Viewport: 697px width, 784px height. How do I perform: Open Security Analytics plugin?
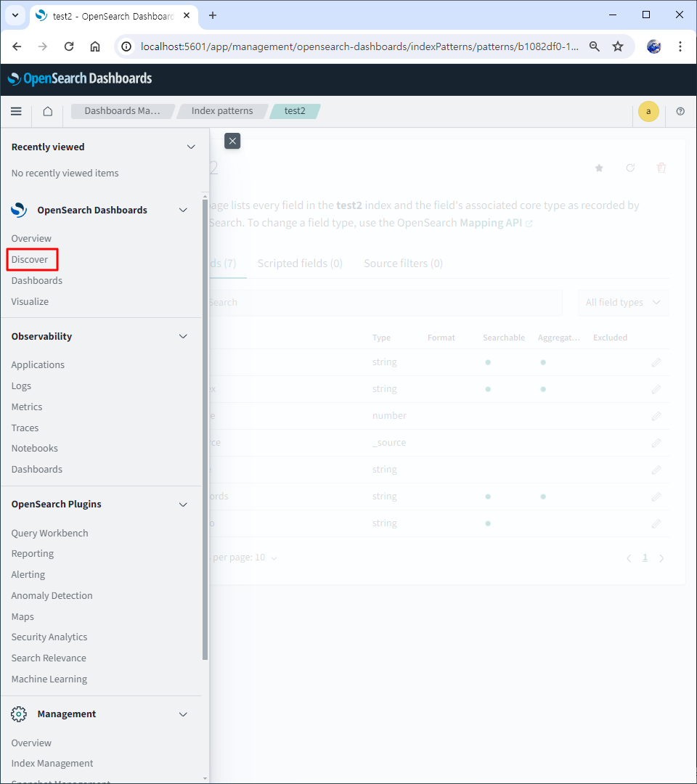tap(49, 637)
